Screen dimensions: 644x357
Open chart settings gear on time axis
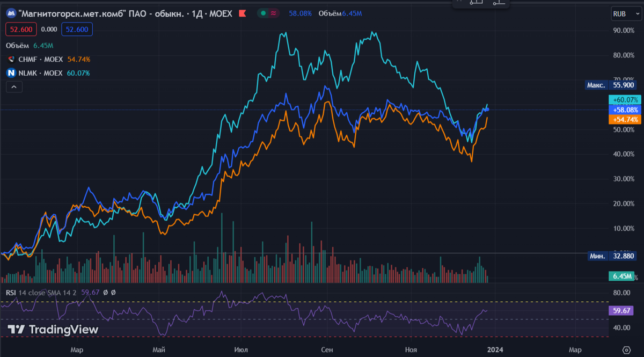(626, 349)
